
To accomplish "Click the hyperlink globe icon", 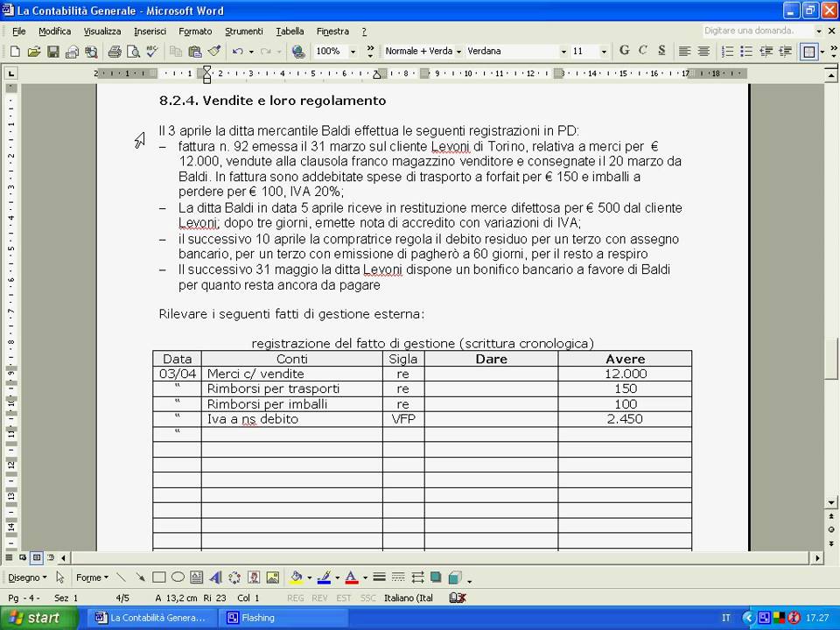I will (298, 52).
